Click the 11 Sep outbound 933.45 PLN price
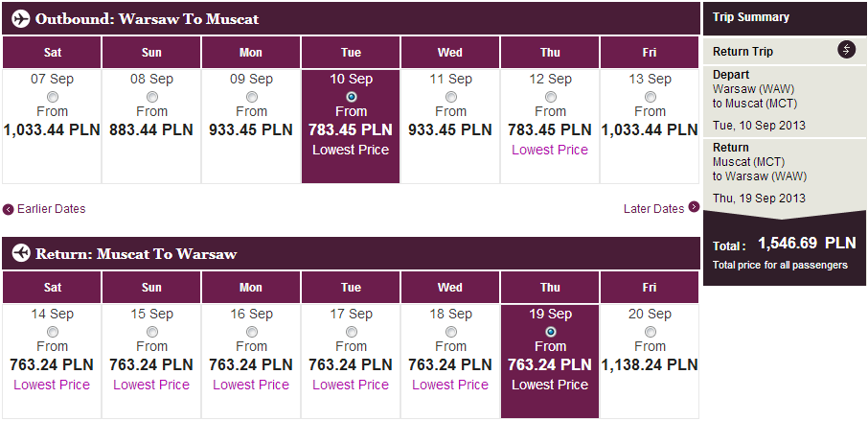Image resolution: width=868 pixels, height=421 pixels. [450, 129]
